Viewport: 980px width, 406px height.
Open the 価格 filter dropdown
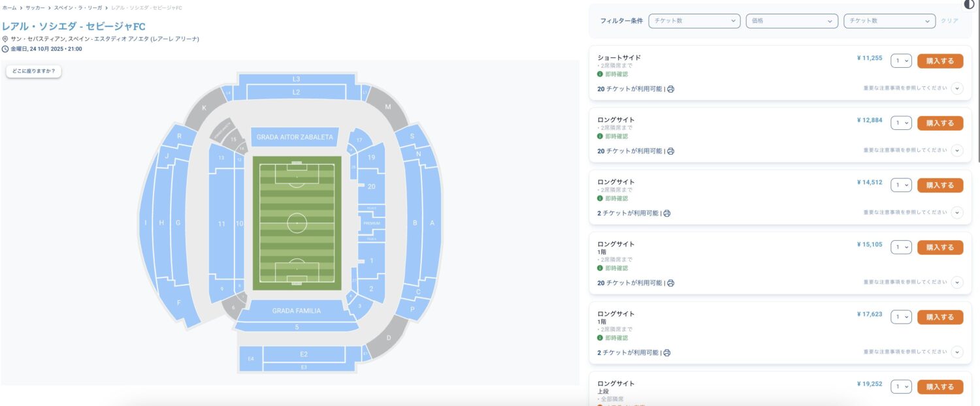[792, 21]
